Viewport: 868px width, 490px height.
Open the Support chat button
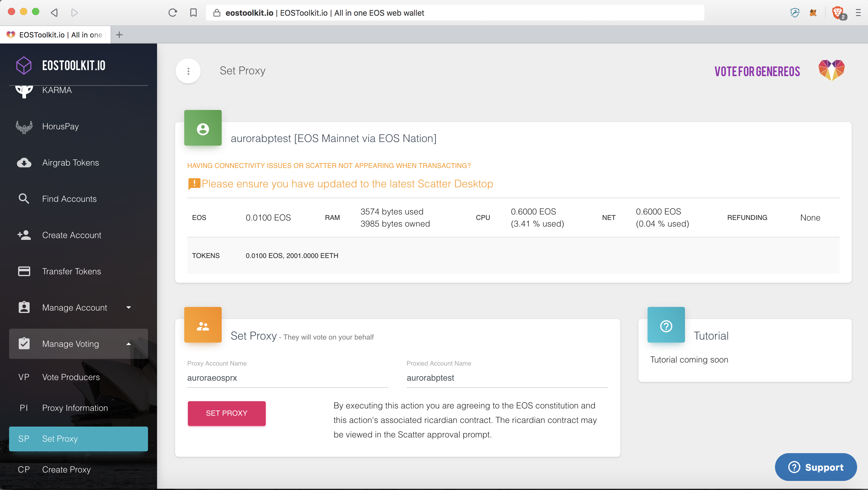pos(816,467)
